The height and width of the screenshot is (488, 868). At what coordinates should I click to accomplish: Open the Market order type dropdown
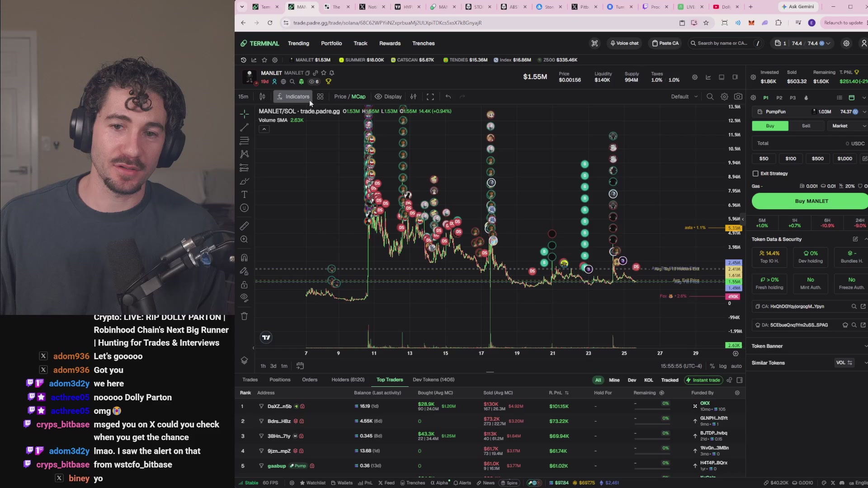(849, 126)
